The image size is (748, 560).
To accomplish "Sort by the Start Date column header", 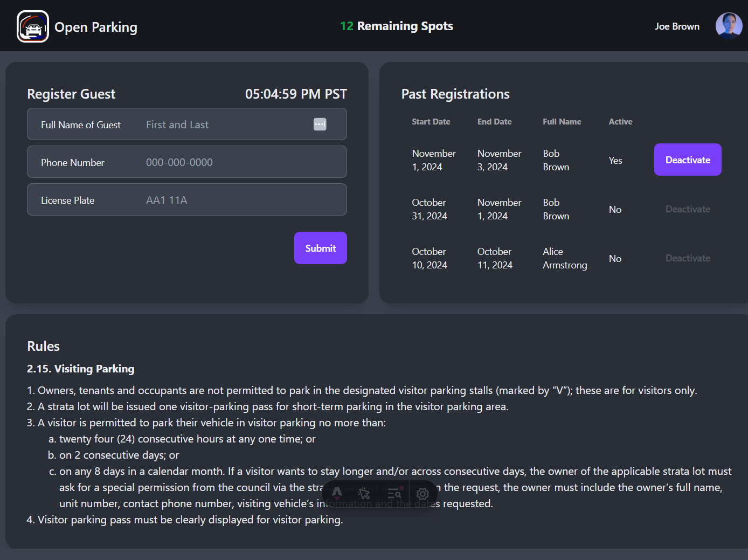I will 431,121.
